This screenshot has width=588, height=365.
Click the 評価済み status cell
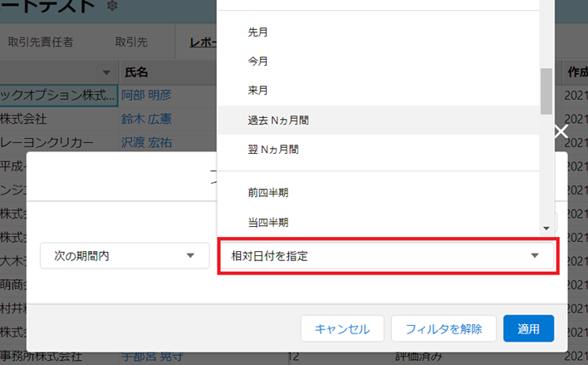pyautogui.click(x=419, y=357)
